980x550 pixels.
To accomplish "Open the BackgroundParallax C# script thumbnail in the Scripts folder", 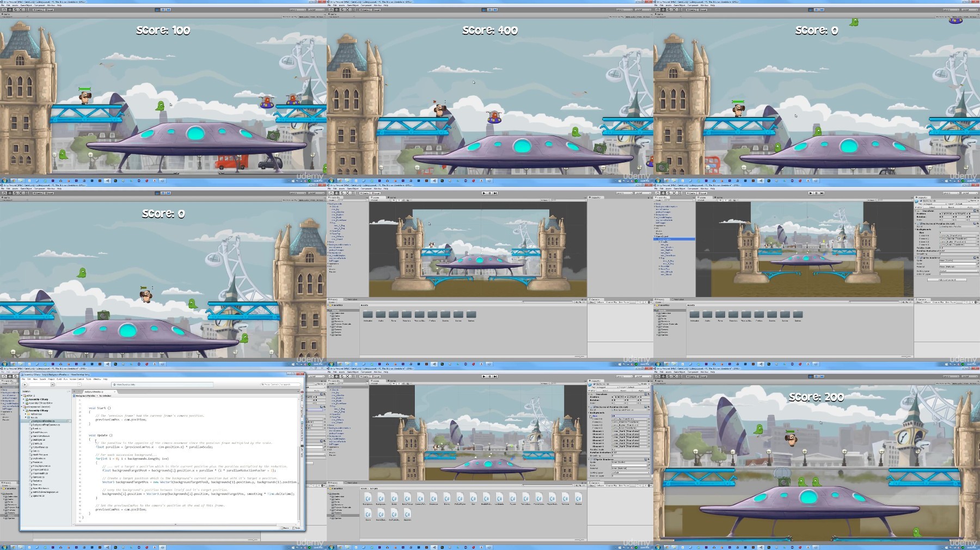I will click(367, 498).
